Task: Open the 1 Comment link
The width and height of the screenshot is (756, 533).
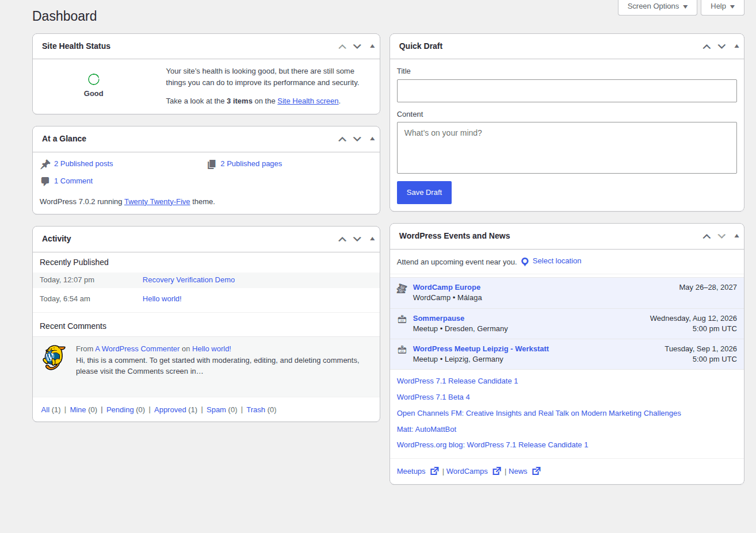Action: (x=73, y=181)
